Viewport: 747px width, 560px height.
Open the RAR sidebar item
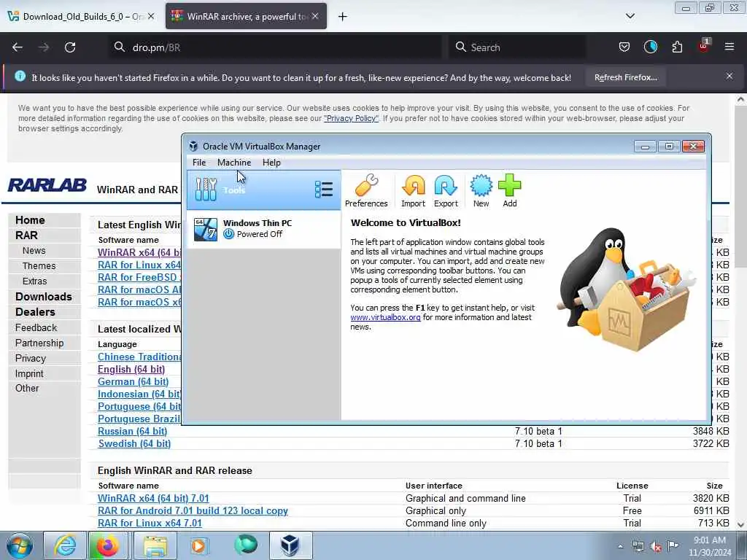point(26,236)
